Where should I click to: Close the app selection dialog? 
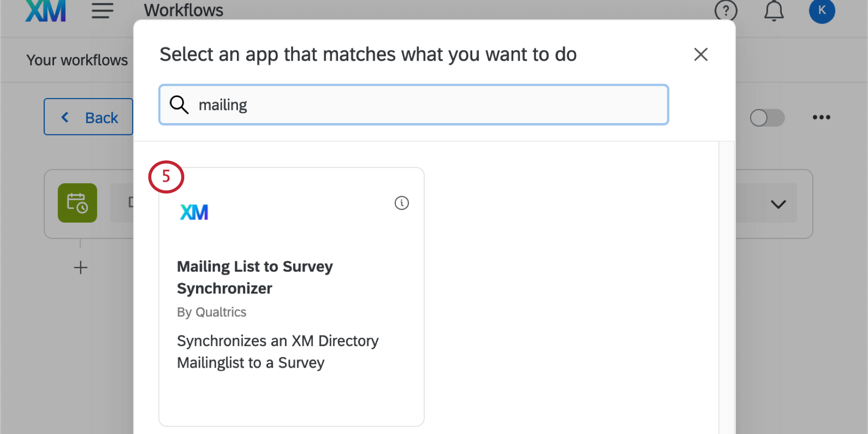701,54
